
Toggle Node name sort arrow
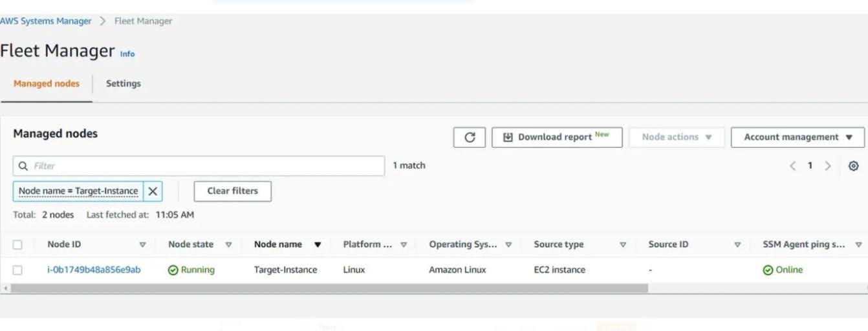tap(318, 245)
